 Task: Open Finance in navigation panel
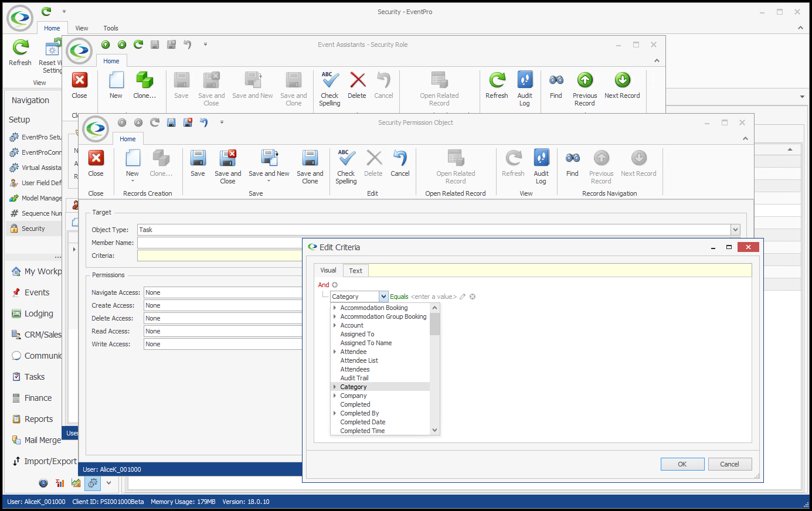(38, 398)
